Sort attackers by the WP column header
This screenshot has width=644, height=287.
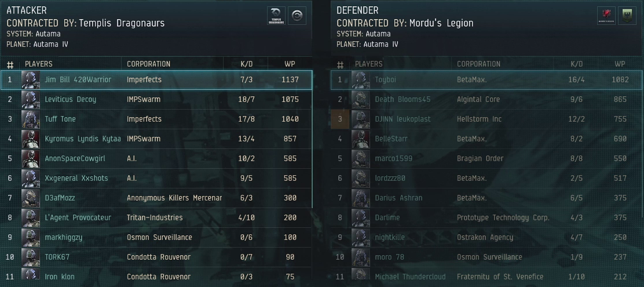290,64
